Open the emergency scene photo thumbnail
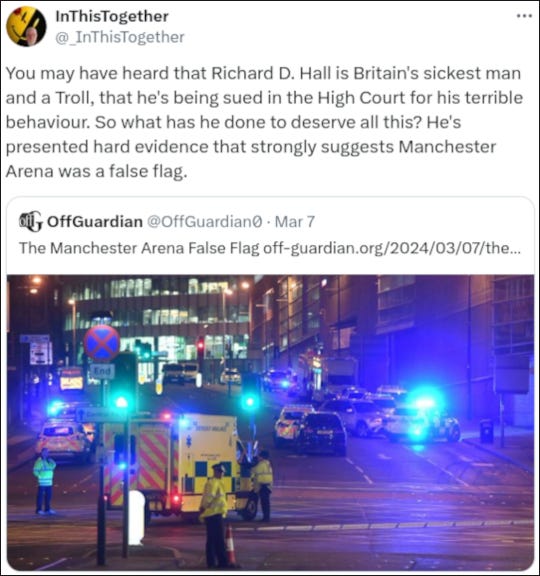The image size is (540, 576). tap(270, 422)
